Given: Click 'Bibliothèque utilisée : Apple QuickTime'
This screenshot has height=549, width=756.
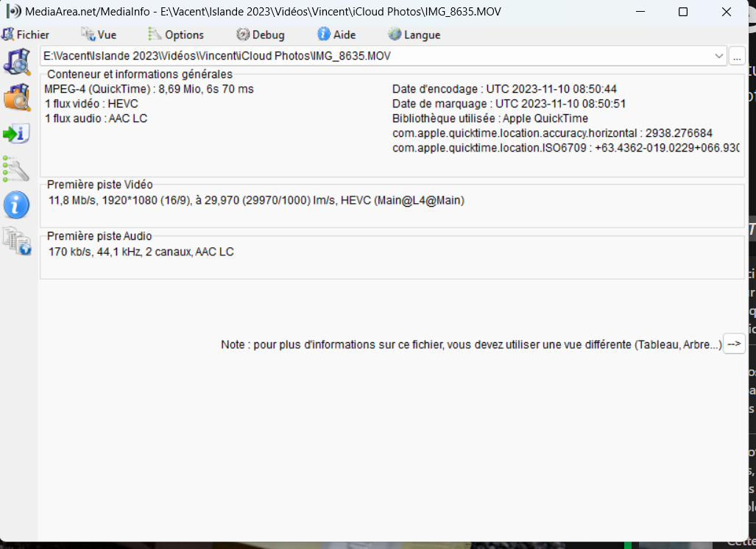Looking at the screenshot, I should tap(490, 118).
